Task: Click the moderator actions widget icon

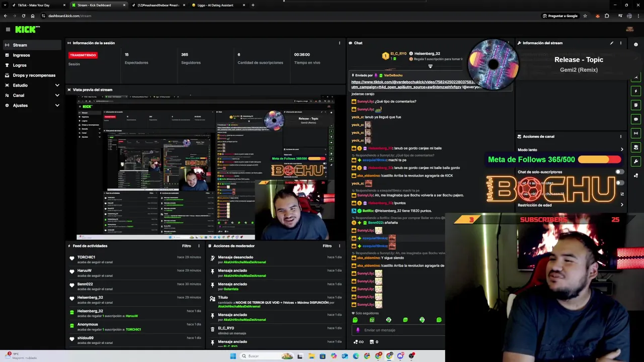Action: click(x=636, y=147)
